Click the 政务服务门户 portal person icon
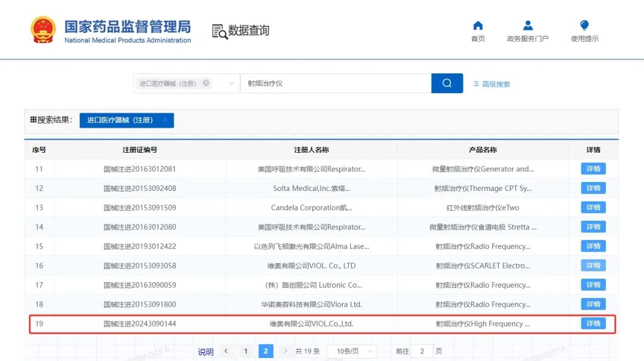Screen dimensions: 644x361 pyautogui.click(x=527, y=24)
